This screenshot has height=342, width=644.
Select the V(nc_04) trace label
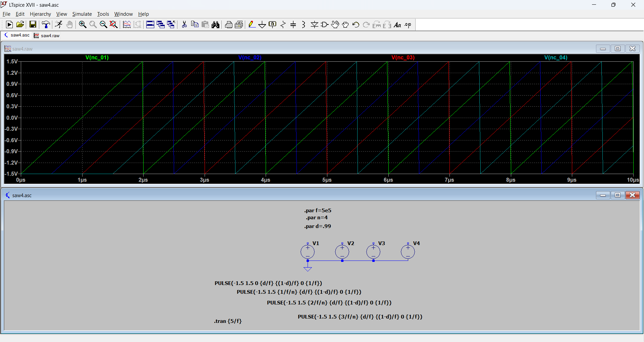pos(556,57)
